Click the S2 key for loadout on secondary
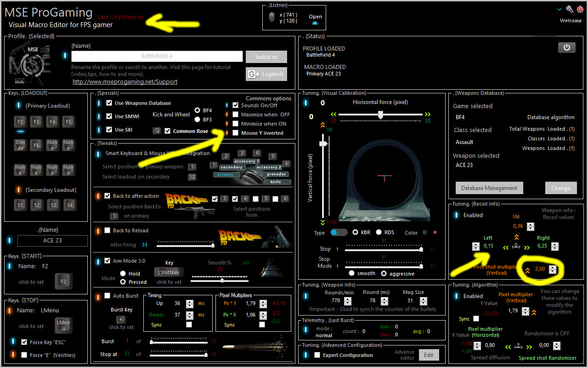588x368 pixels. pyautogui.click(x=192, y=177)
